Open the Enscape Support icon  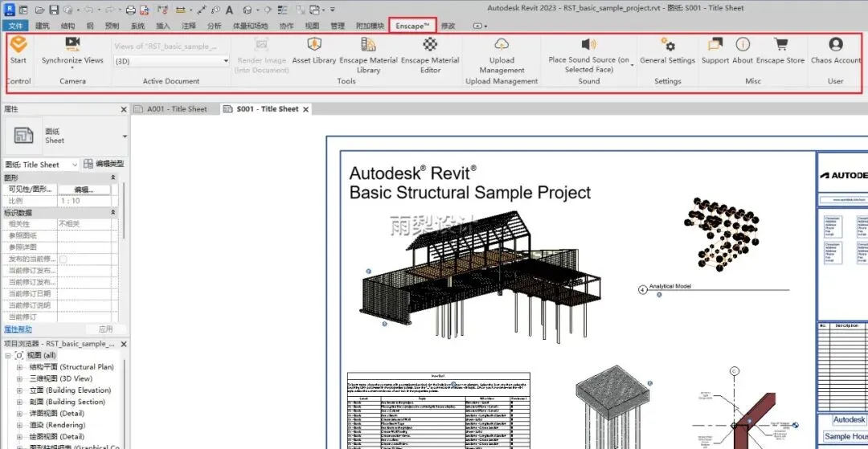[715, 43]
